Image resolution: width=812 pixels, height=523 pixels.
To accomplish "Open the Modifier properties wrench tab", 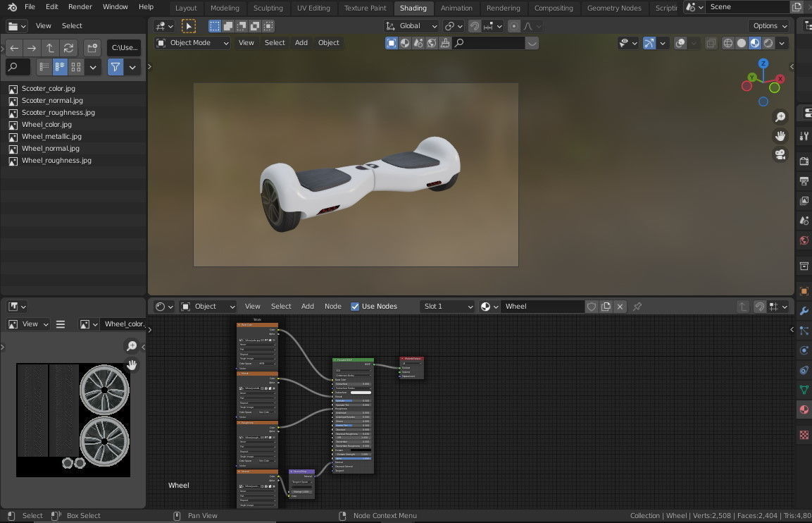I will coord(804,311).
